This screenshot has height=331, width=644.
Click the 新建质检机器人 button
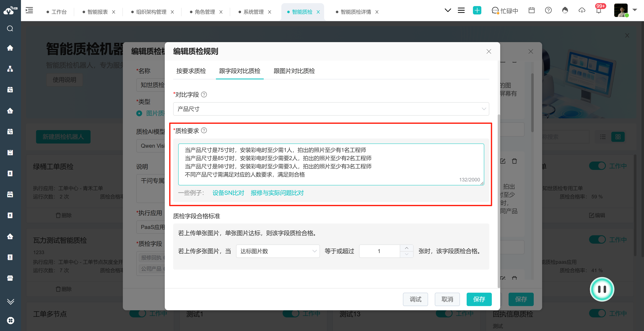63,137
